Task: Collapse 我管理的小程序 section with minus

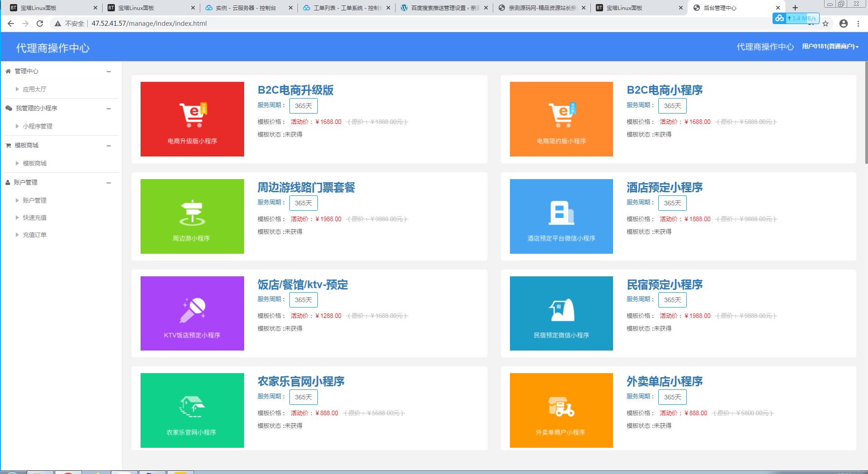Action: pos(109,109)
